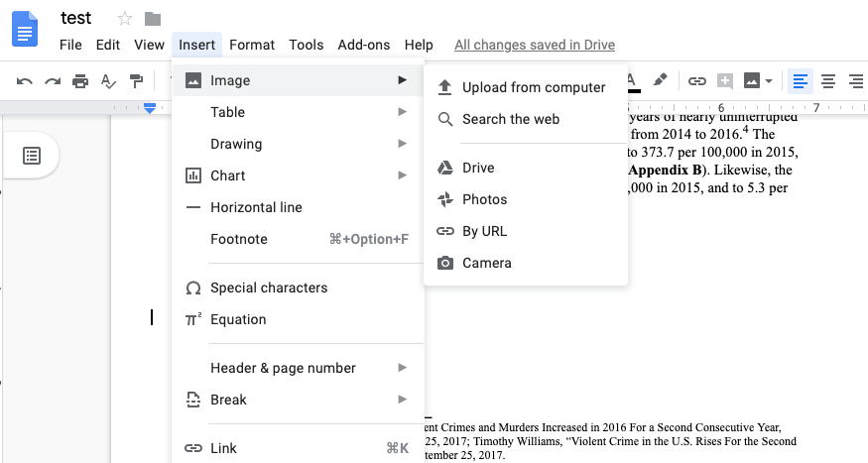868x463 pixels.
Task: Star the test document
Action: 125,19
